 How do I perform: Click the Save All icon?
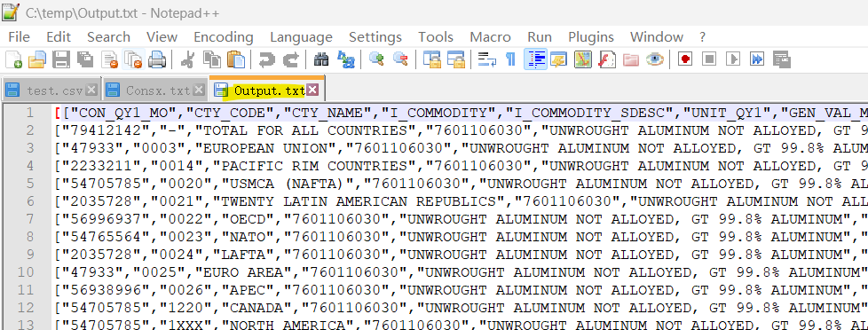(x=84, y=59)
